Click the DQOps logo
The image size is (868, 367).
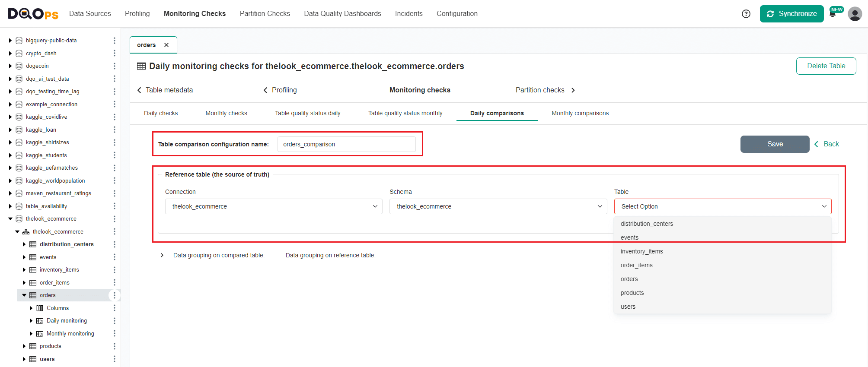click(x=33, y=14)
